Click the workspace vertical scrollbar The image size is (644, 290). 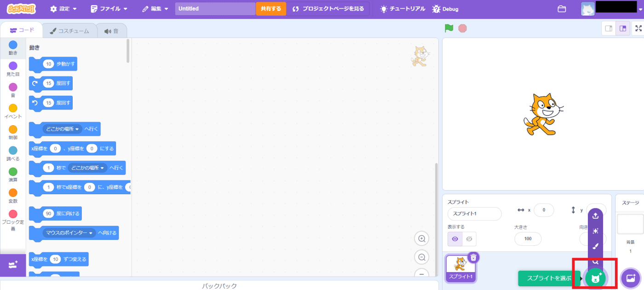[436, 219]
